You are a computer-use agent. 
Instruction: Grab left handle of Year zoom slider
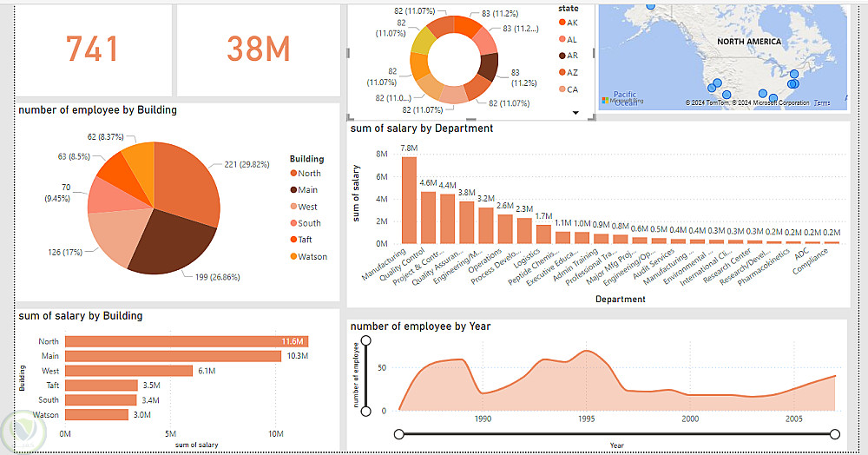[x=399, y=434]
